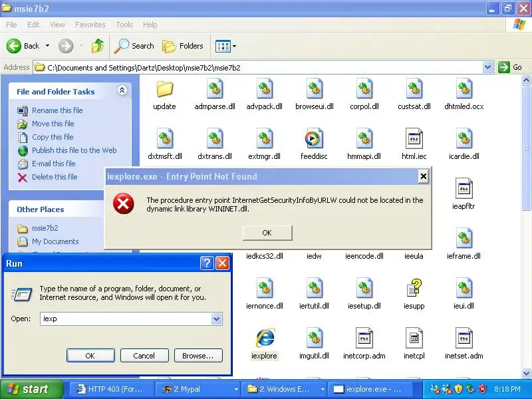Open the View menu
The image size is (532, 399).
57,25
